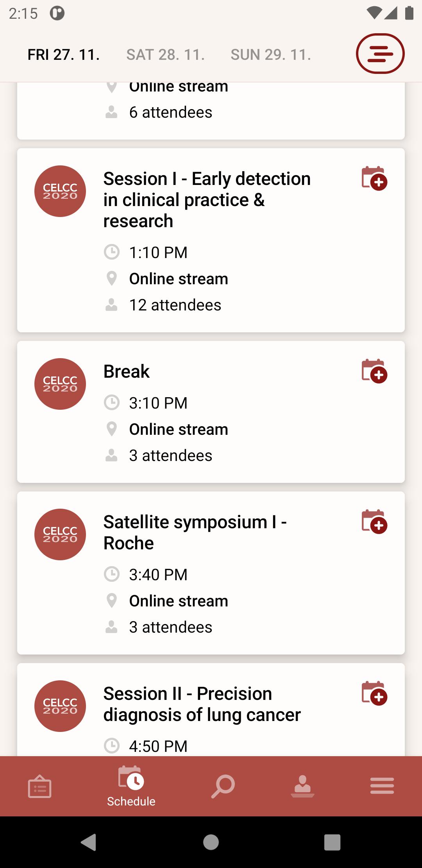Viewport: 422px width, 868px height.
Task: Open Satellite symposium I - Roche details
Action: pyautogui.click(x=195, y=533)
